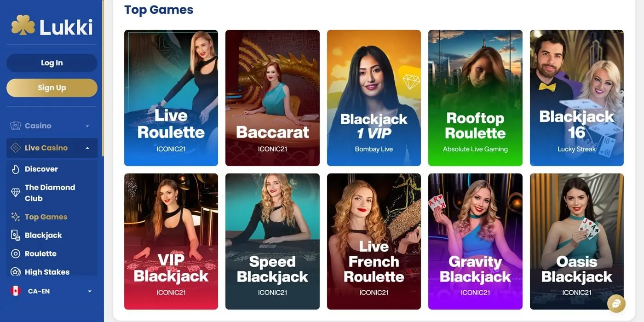Click the Canadian flag icon
Viewport: 644px width, 322px height.
coord(16,291)
